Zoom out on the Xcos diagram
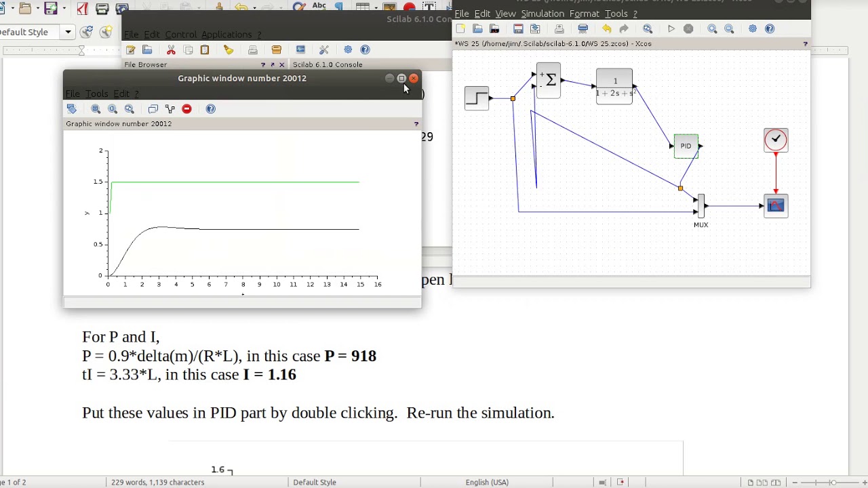The width and height of the screenshot is (868, 488). click(729, 29)
